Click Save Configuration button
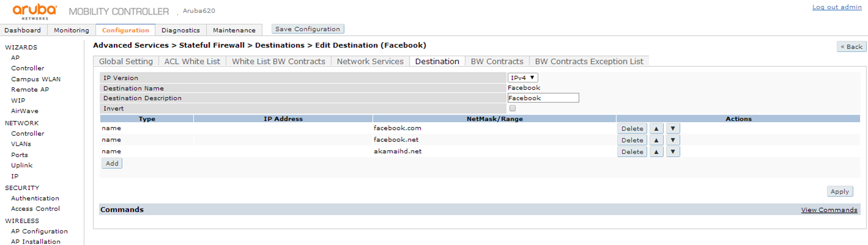868x245 pixels. [307, 29]
